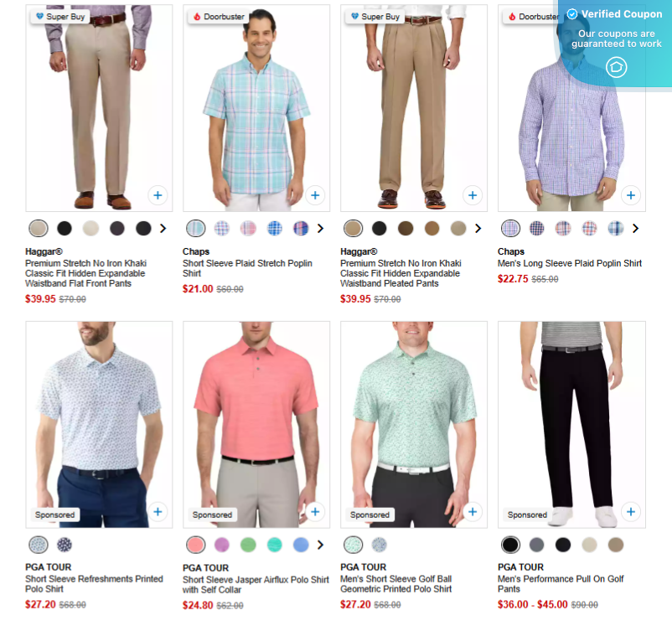The height and width of the screenshot is (626, 672).
Task: Click plus icon on Refreshments Printed Polo image
Action: pyautogui.click(x=158, y=511)
